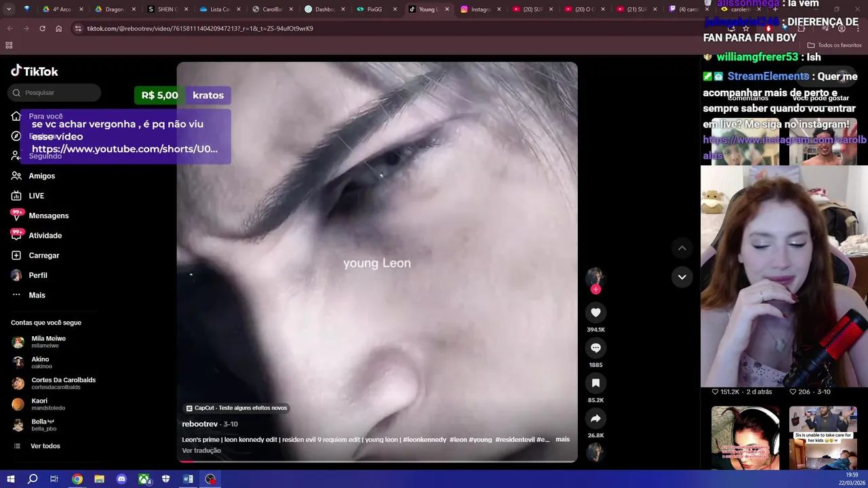
Task: Open Windows Security shield in taskbar
Action: click(165, 479)
